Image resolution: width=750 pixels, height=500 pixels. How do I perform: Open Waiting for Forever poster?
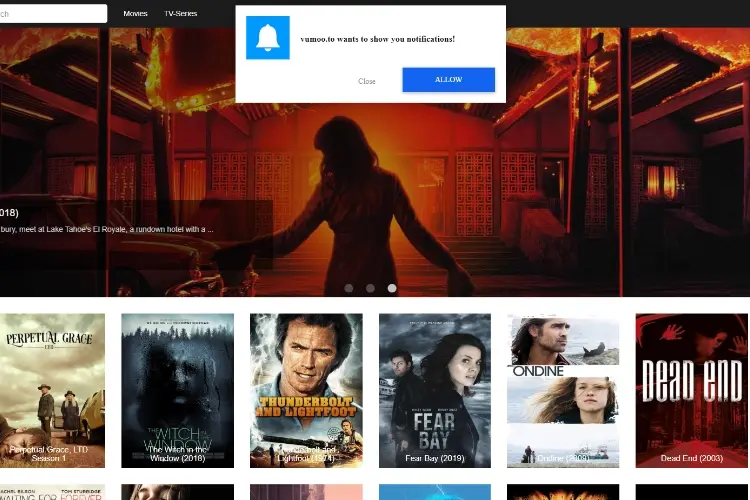[x=52, y=492]
